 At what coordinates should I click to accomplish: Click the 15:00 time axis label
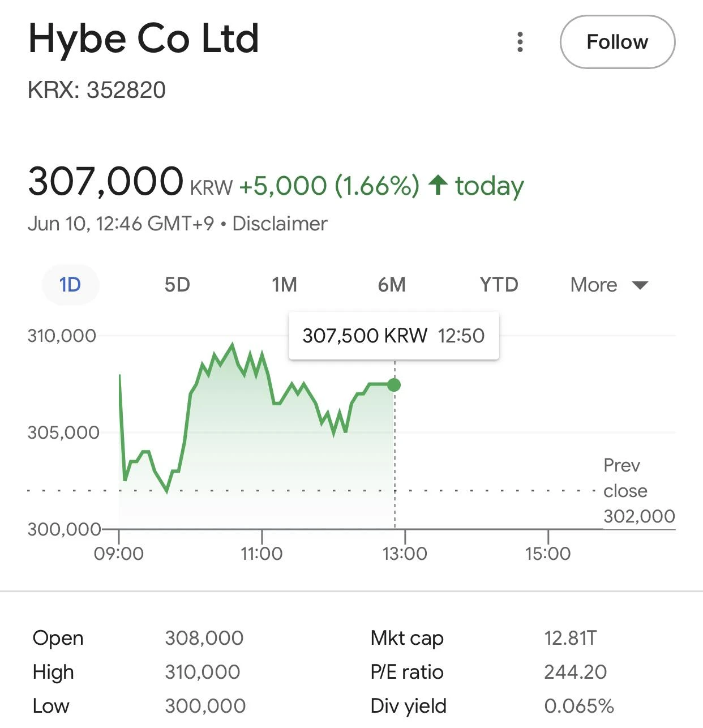tap(548, 553)
